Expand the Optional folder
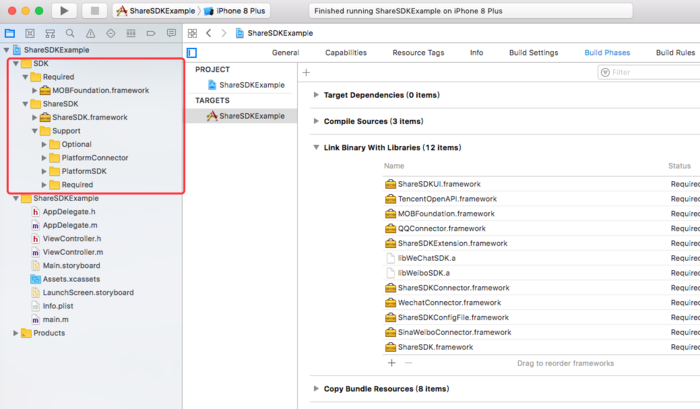This screenshot has height=409, width=700. coord(44,144)
